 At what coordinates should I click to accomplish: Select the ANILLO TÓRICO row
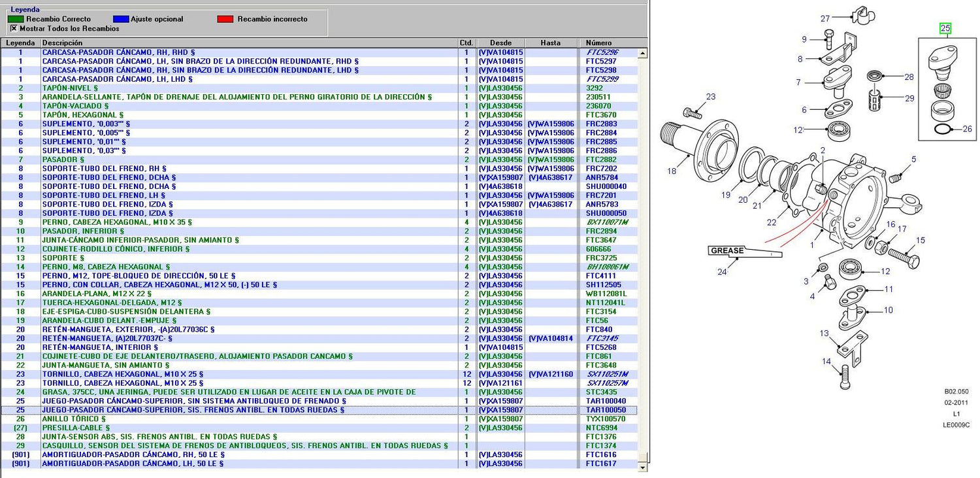click(x=318, y=419)
